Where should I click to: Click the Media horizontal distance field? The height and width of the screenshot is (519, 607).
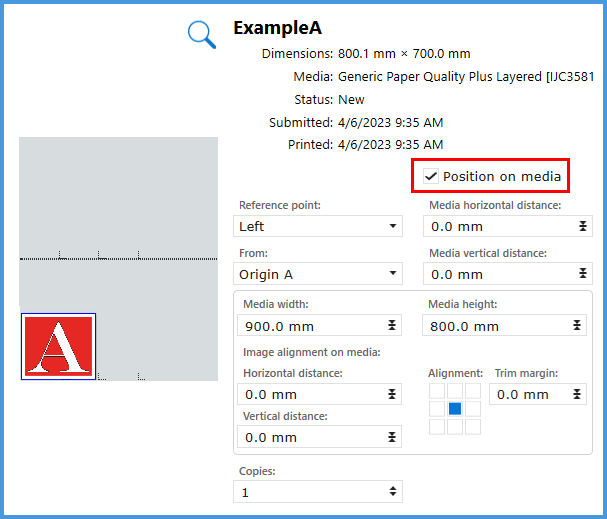point(496,227)
